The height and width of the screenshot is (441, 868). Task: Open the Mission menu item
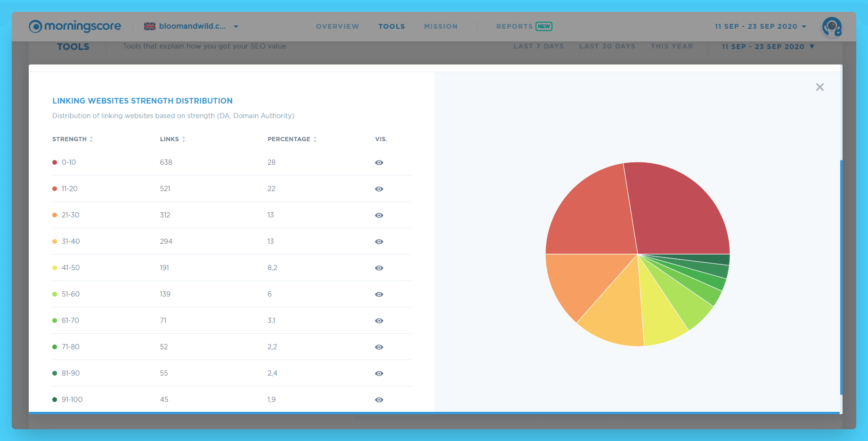[x=441, y=26]
